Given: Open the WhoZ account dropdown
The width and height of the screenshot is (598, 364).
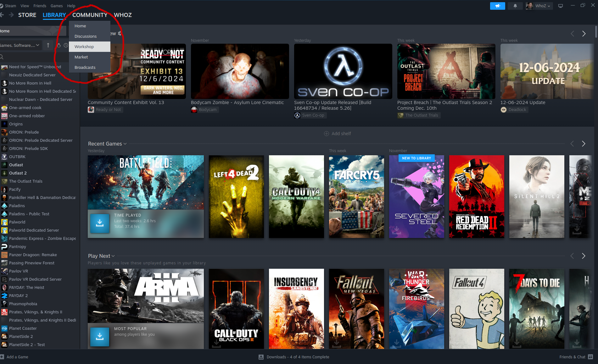Looking at the screenshot, I should [x=539, y=6].
